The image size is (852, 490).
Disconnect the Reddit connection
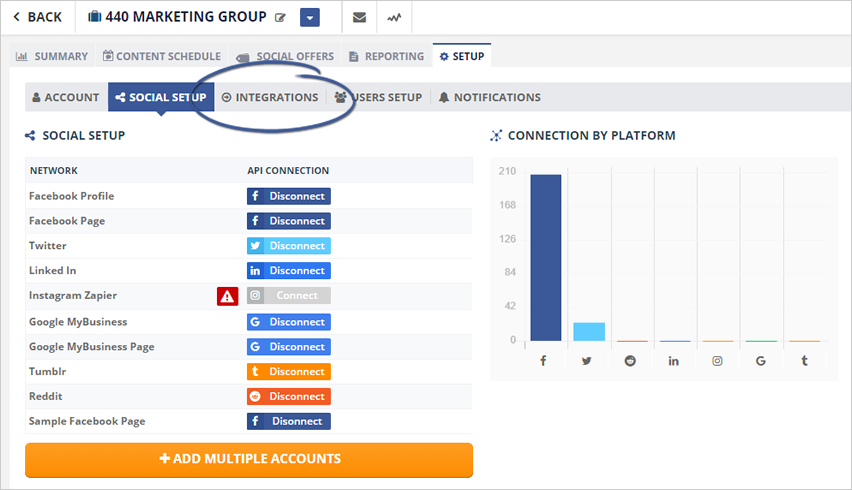click(x=289, y=396)
